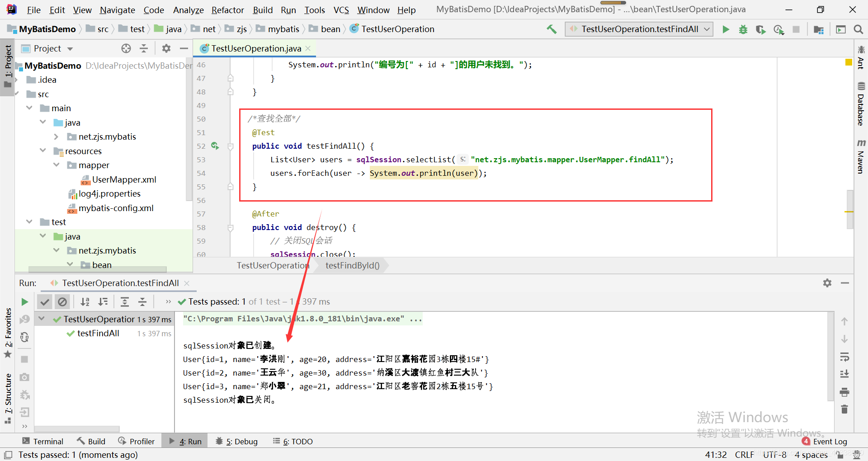The height and width of the screenshot is (461, 868).
Task: Open the Terminal tool window
Action: (43, 442)
